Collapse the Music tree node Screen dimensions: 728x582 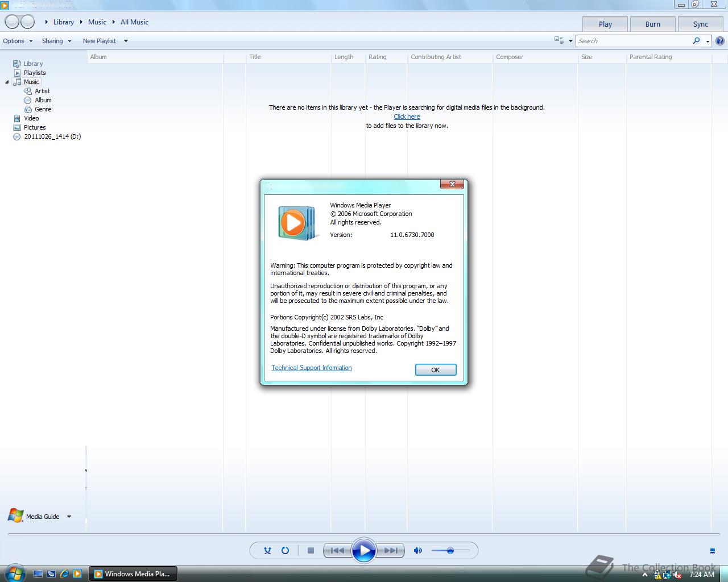coord(7,82)
